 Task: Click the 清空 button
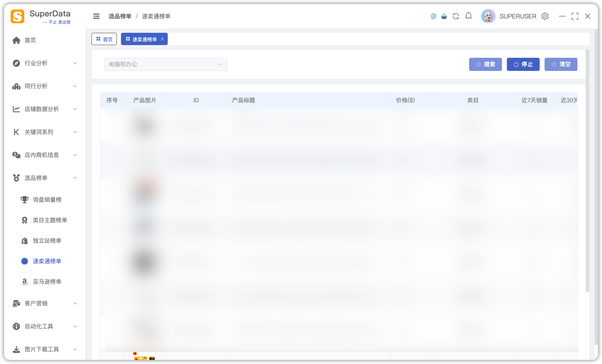[x=561, y=64]
